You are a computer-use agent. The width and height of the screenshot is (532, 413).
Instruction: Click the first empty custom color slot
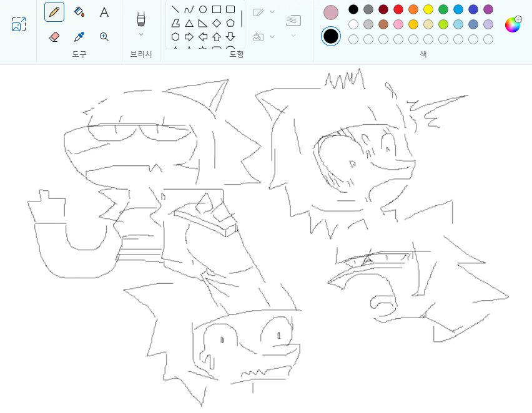coord(353,39)
